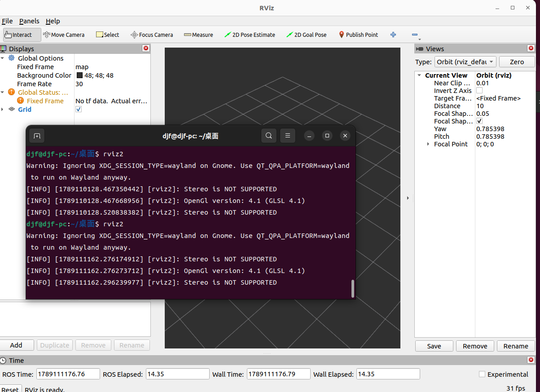Viewport: 540px width, 392px height.
Task: Collapse the Global Options tree node
Action: click(x=3, y=58)
